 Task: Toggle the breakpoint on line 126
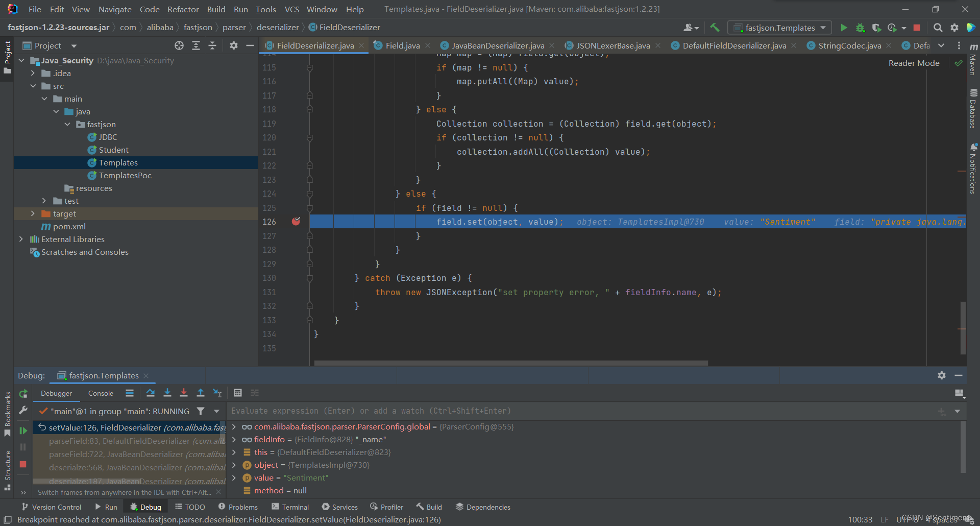tap(296, 222)
